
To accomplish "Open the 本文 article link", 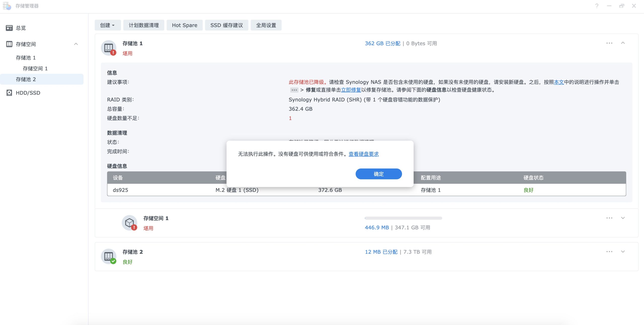I will click(559, 82).
